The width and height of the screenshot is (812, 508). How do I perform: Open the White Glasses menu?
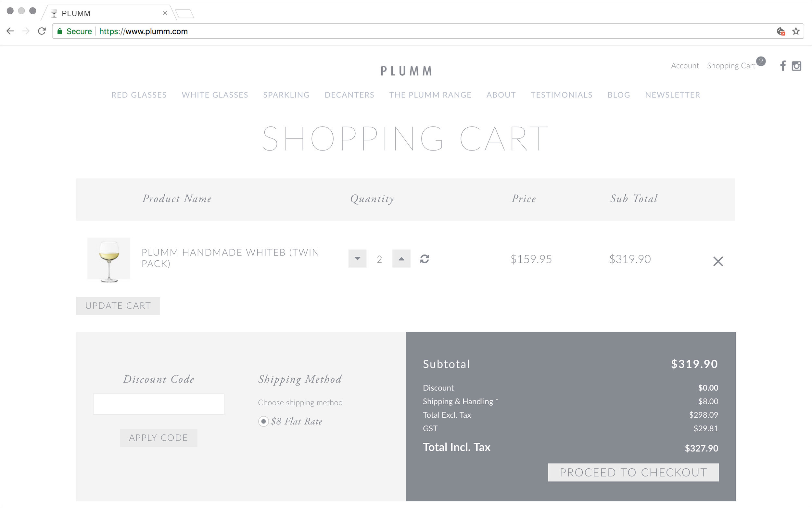pos(215,95)
